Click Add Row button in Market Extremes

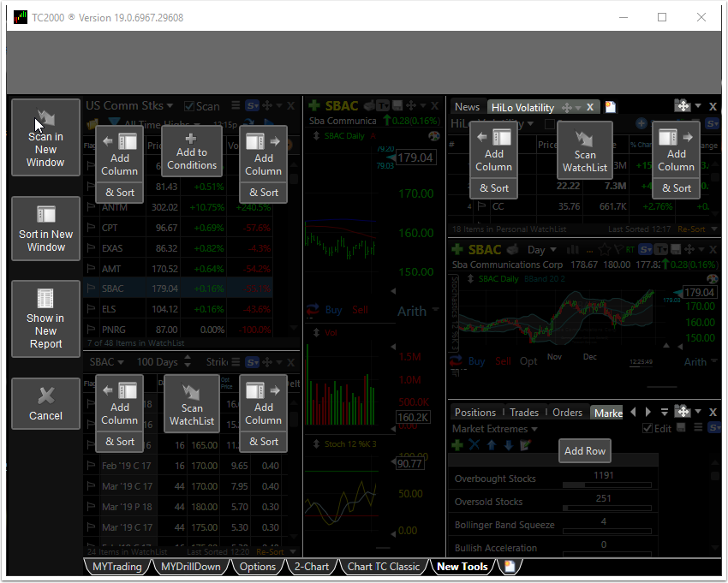[x=584, y=450]
